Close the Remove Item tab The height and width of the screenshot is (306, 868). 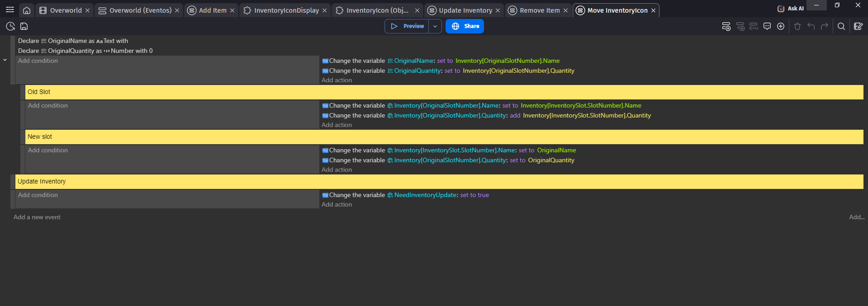click(565, 10)
